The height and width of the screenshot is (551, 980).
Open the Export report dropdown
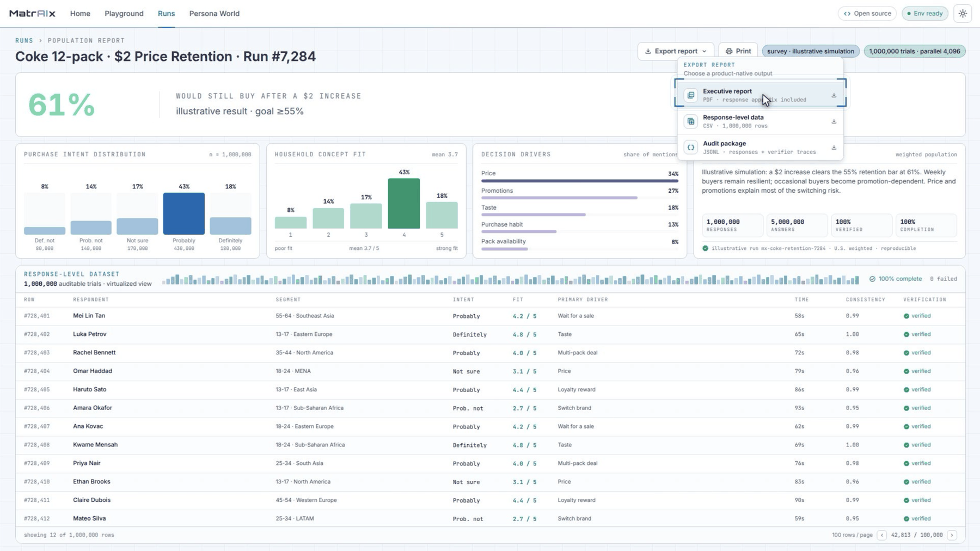click(675, 51)
